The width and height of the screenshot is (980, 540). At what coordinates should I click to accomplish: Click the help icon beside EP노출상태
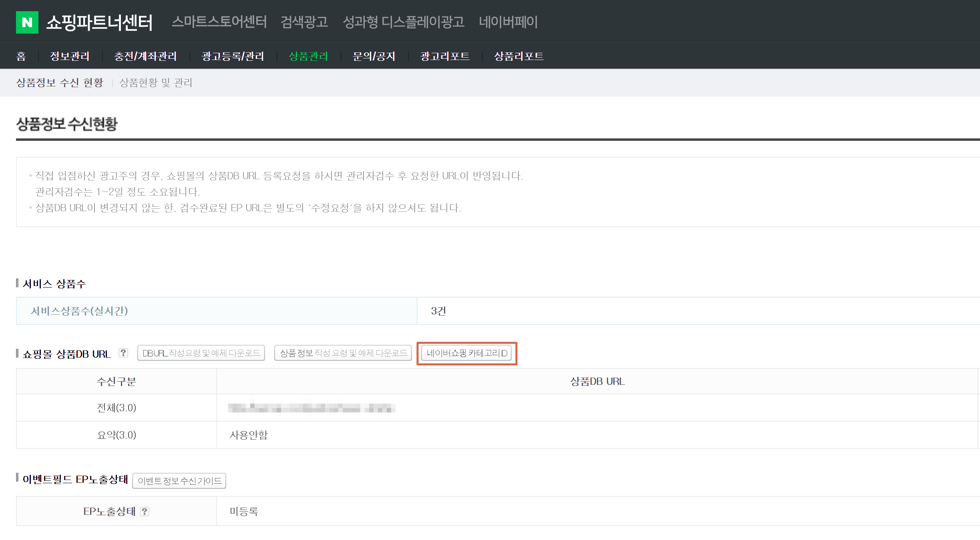(x=145, y=511)
